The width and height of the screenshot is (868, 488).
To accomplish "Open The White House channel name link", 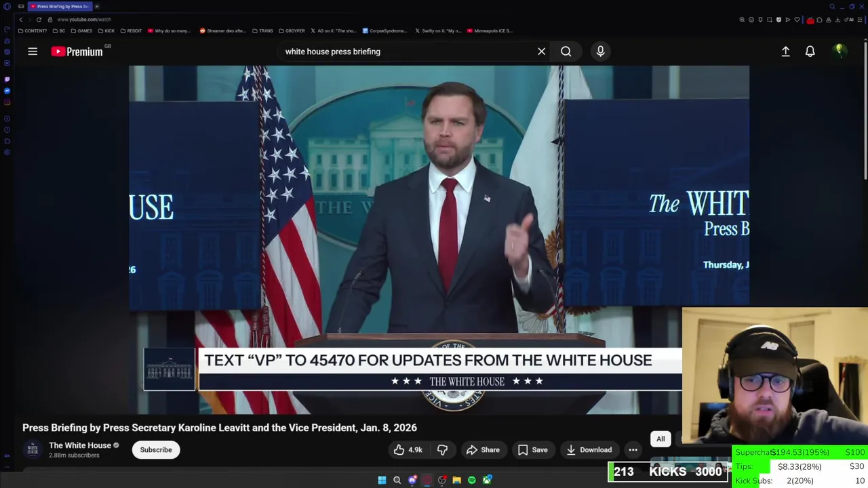I will point(80,445).
